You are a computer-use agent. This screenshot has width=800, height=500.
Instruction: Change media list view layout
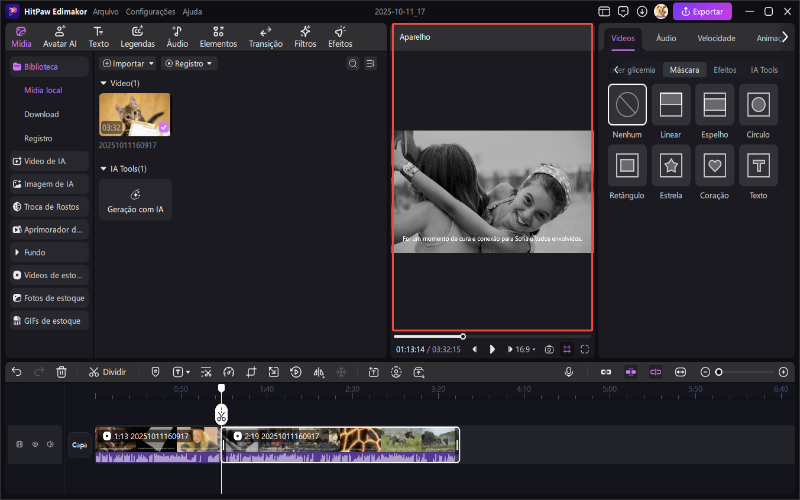click(370, 63)
